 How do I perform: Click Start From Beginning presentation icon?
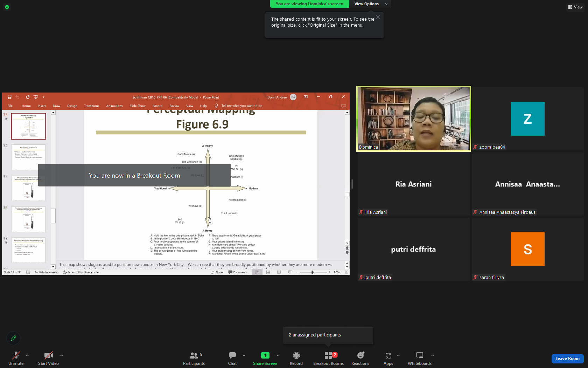35,97
